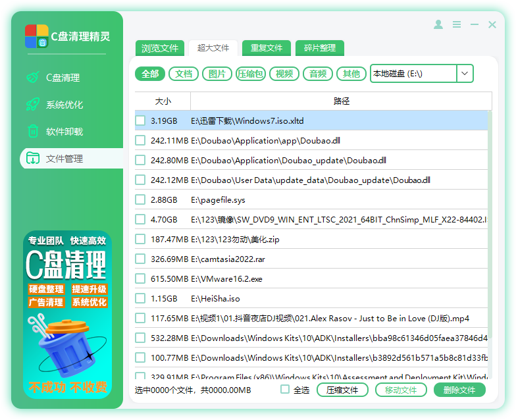Open C盘清理 broom icon in sidebar
This screenshot has width=516, height=420.
click(x=32, y=78)
